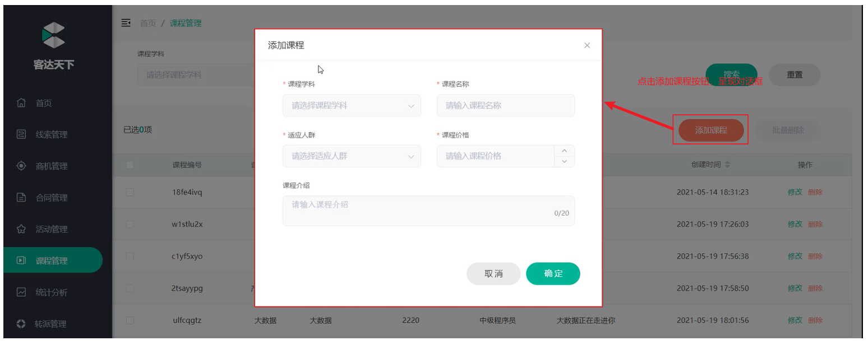Click 修改 for row 2tsaypg

click(x=795, y=288)
